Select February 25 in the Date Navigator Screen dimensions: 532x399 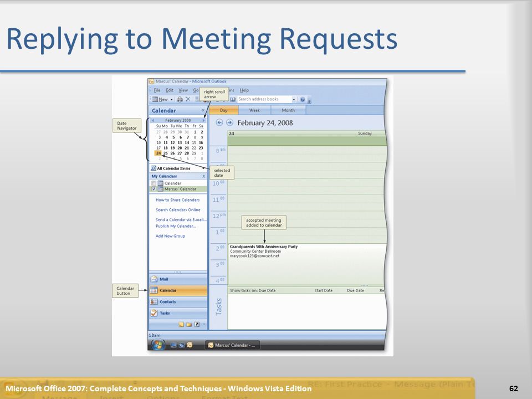coord(166,153)
